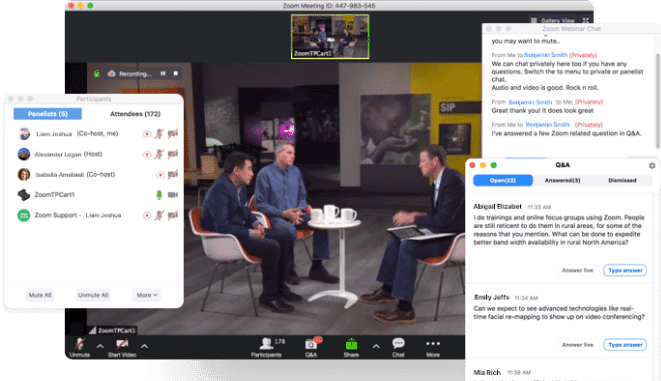Open Q&A settings gear icon

[x=652, y=166]
